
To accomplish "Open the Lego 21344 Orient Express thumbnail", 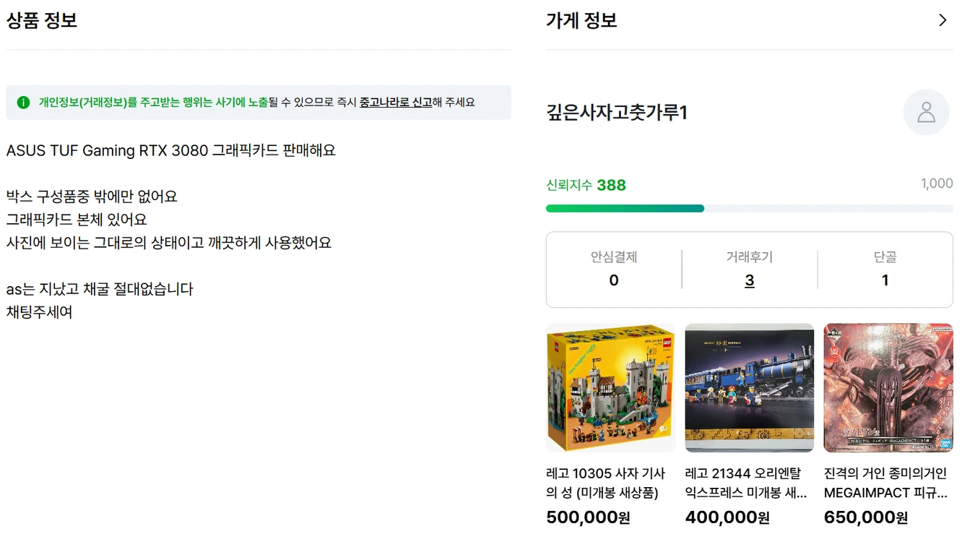I will (x=750, y=387).
